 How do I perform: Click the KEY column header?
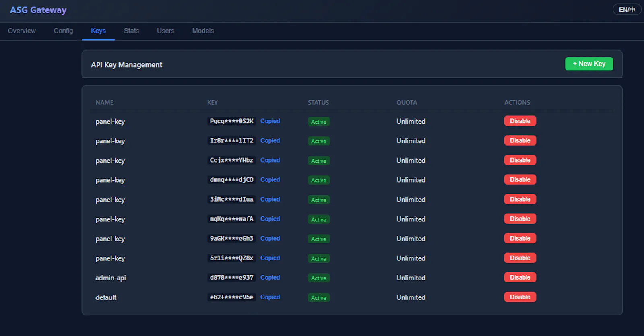point(213,103)
